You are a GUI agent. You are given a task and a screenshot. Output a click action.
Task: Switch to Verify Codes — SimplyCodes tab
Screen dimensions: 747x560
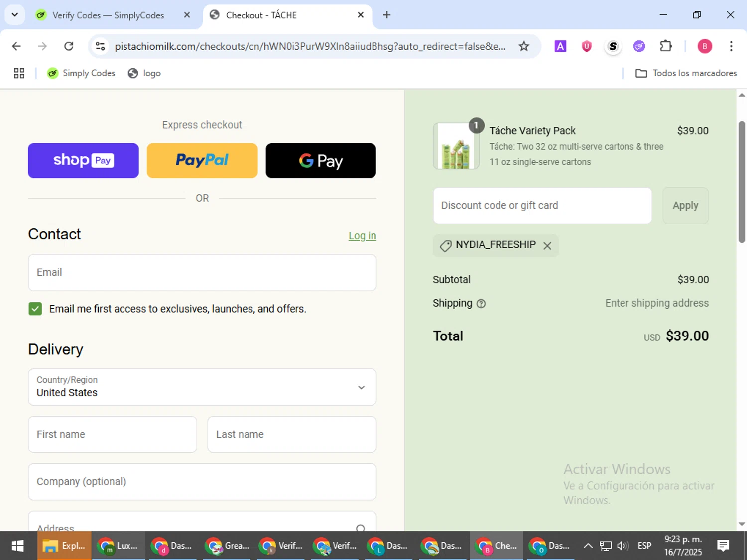pos(108,15)
